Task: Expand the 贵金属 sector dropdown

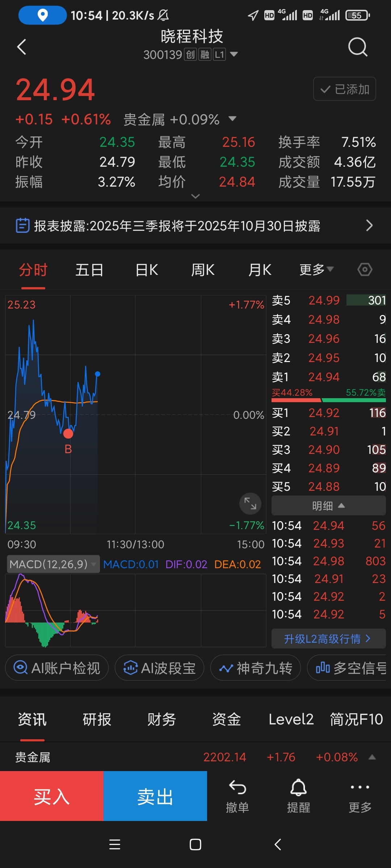Action: 232,119
